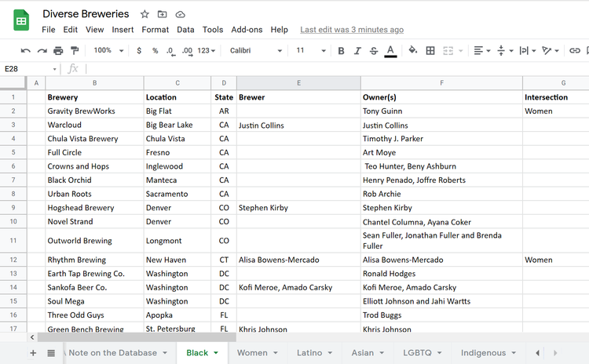Open the Data menu
This screenshot has height=364, width=589.
point(185,30)
